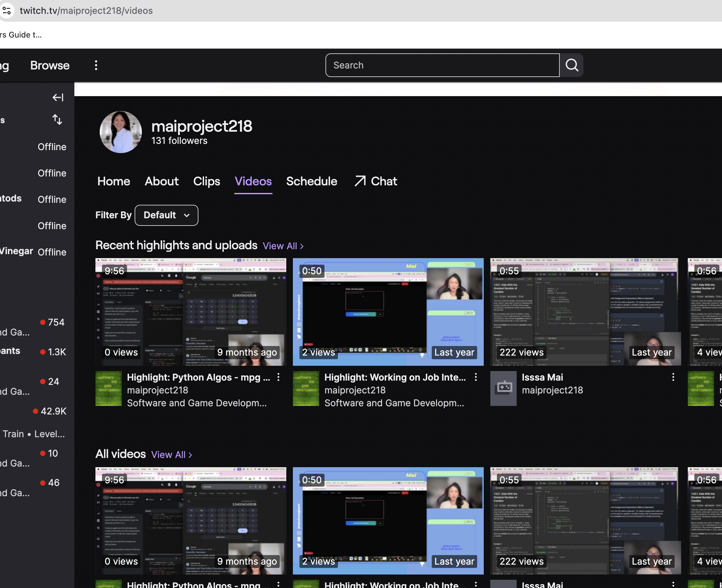Click Software and Game Development under Python Algos in Recent highlights
722x588 pixels.
(197, 403)
